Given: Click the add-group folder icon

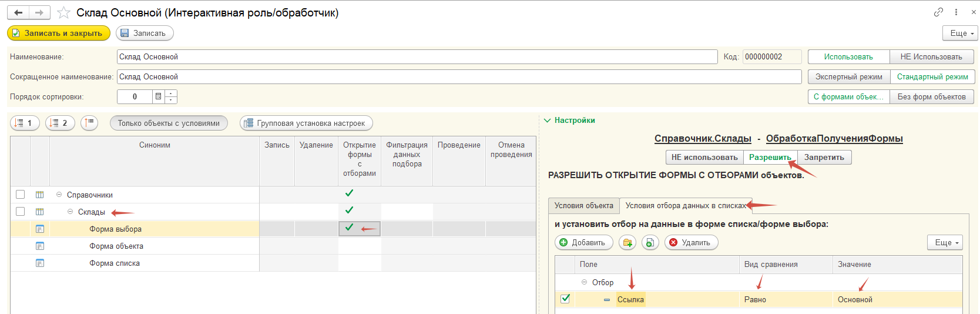Looking at the screenshot, I should [627, 242].
